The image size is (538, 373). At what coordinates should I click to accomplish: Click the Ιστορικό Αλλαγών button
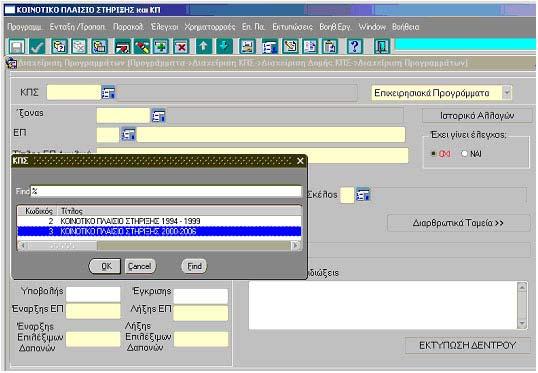click(x=477, y=116)
